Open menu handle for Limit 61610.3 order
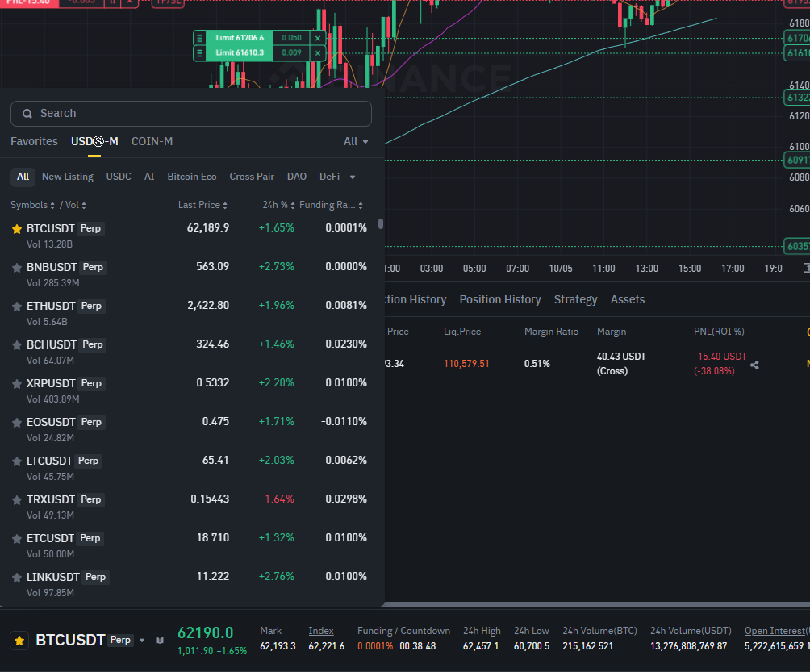Image resolution: width=810 pixels, height=672 pixels. coord(199,52)
